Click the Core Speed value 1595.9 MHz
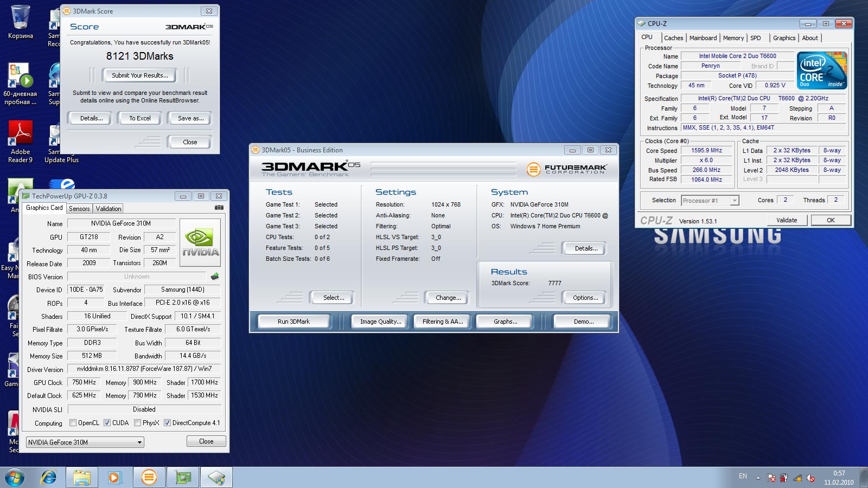Viewport: 868px width, 488px height. [706, 151]
